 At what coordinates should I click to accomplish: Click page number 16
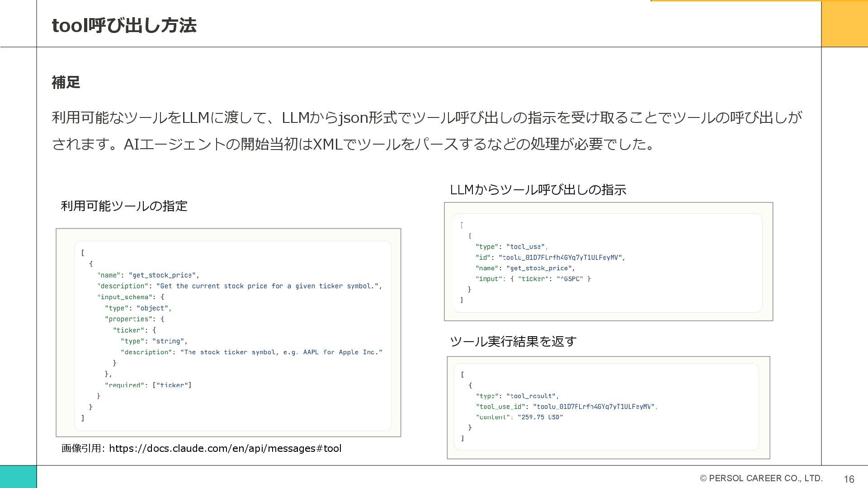849,479
